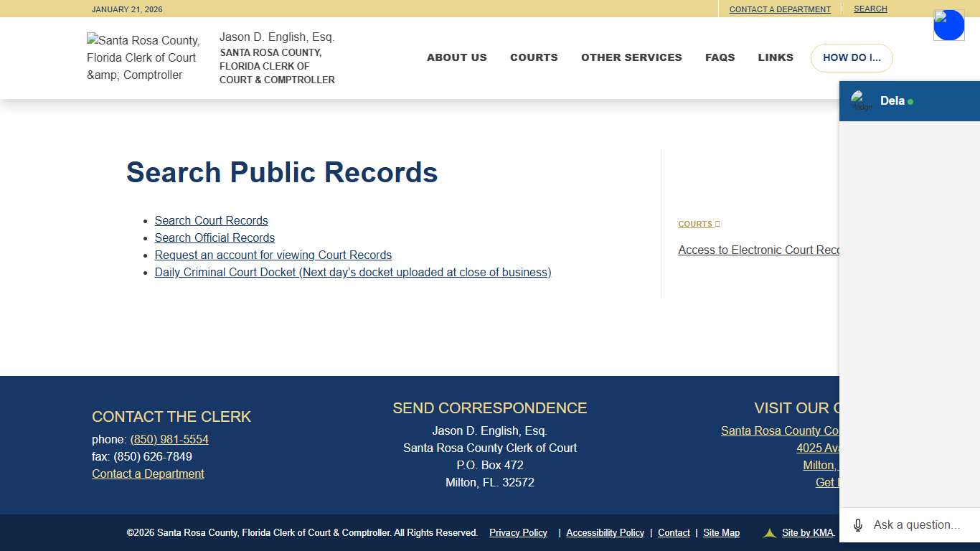Click the external link icon beside COURTS heading
Image resolution: width=980 pixels, height=551 pixels.
pos(716,223)
